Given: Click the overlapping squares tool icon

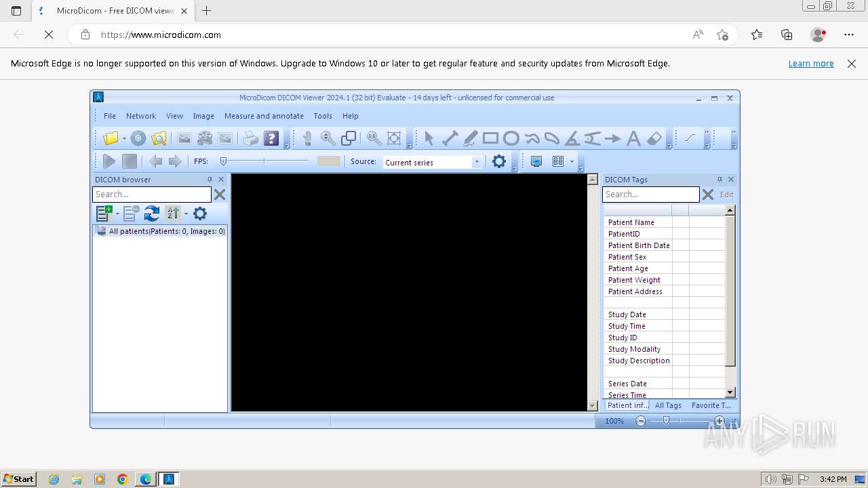Looking at the screenshot, I should (x=349, y=138).
